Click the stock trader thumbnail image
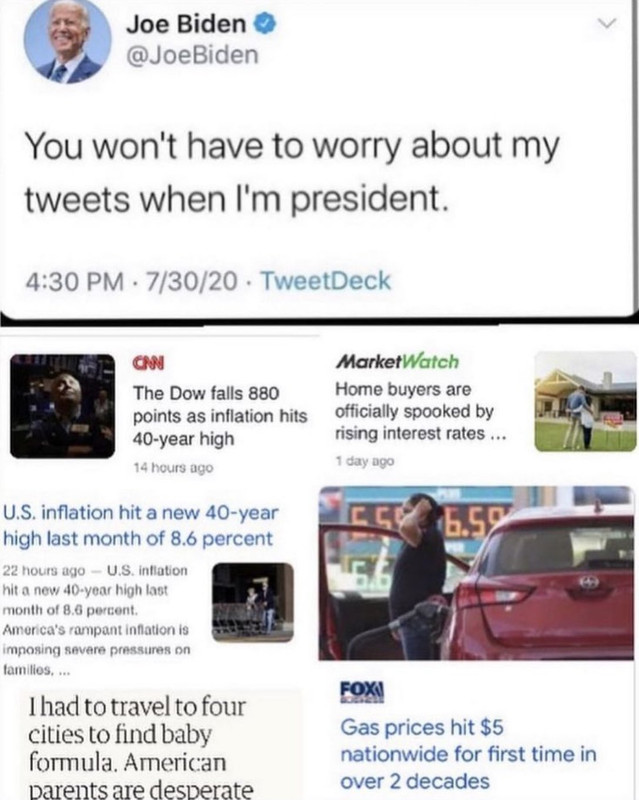The width and height of the screenshot is (639, 800). [62, 406]
